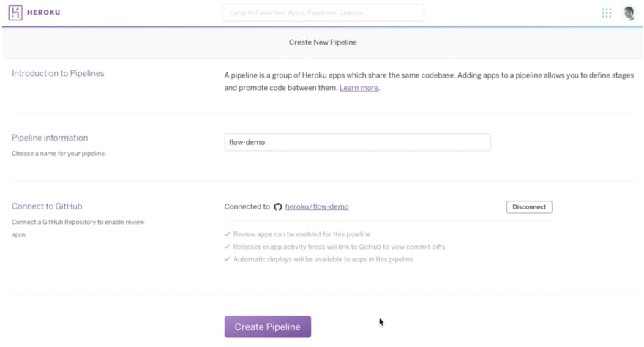Click checkmark icon beside Automatic deploys line
This screenshot has height=347, width=644.
(x=227, y=259)
